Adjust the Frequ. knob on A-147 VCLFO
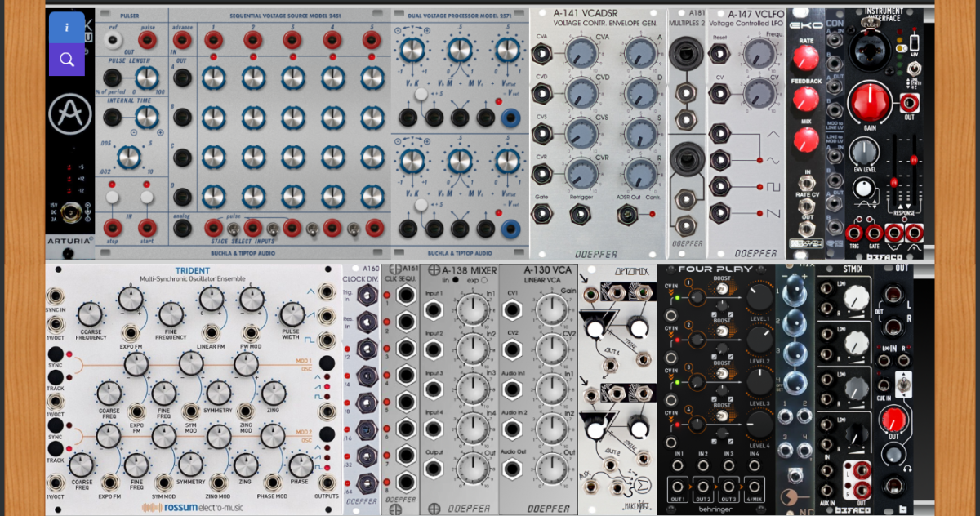Viewport: 980px width, 516px height. coord(760,55)
